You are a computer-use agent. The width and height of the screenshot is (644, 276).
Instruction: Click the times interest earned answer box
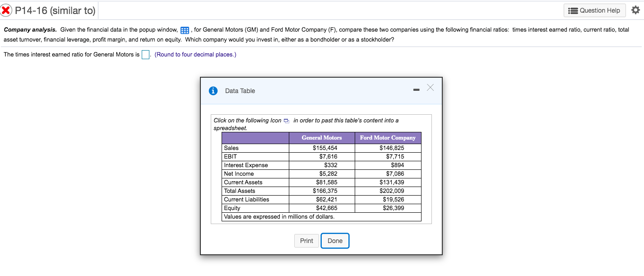pos(145,55)
